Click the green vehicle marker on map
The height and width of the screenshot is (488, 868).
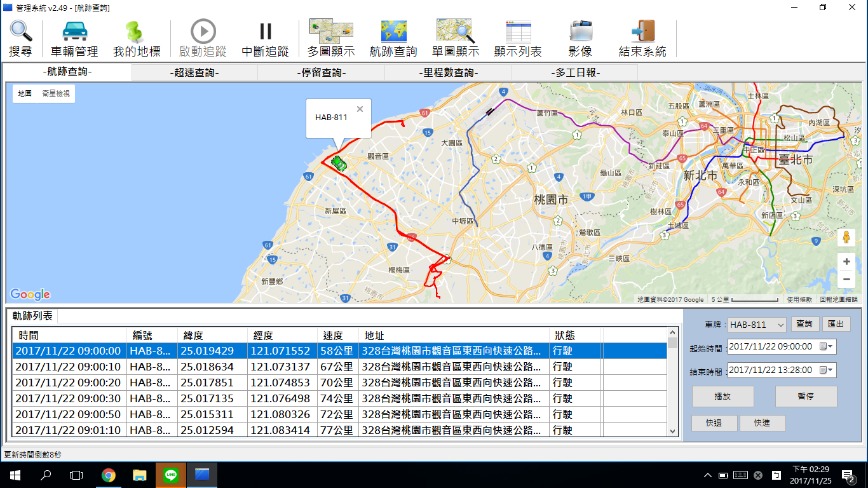coord(339,163)
